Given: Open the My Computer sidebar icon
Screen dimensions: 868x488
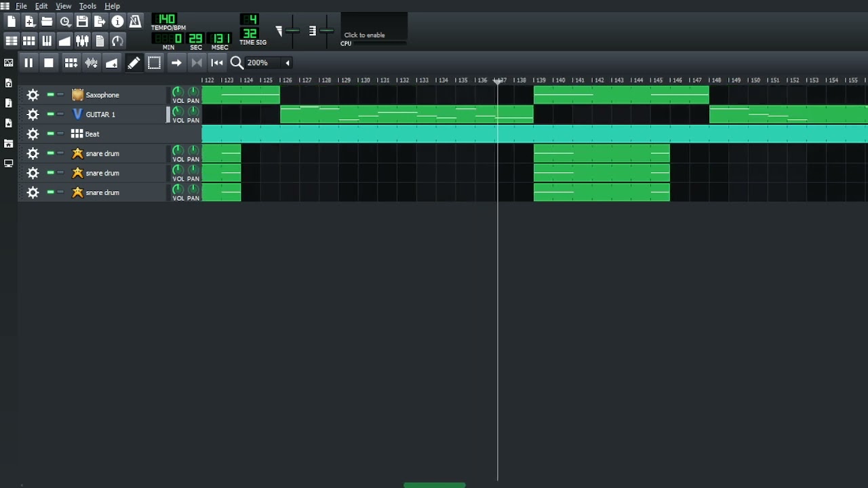Looking at the screenshot, I should (8, 163).
